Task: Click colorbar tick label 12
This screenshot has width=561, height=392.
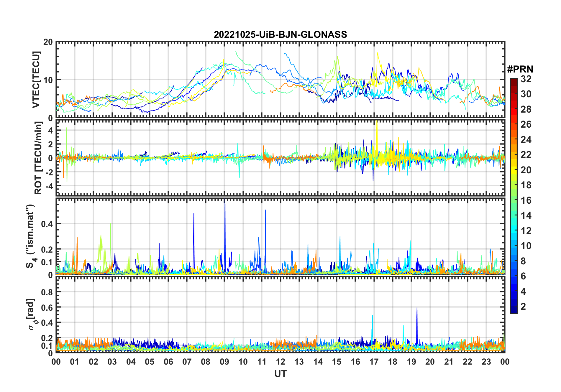Action: tap(526, 231)
